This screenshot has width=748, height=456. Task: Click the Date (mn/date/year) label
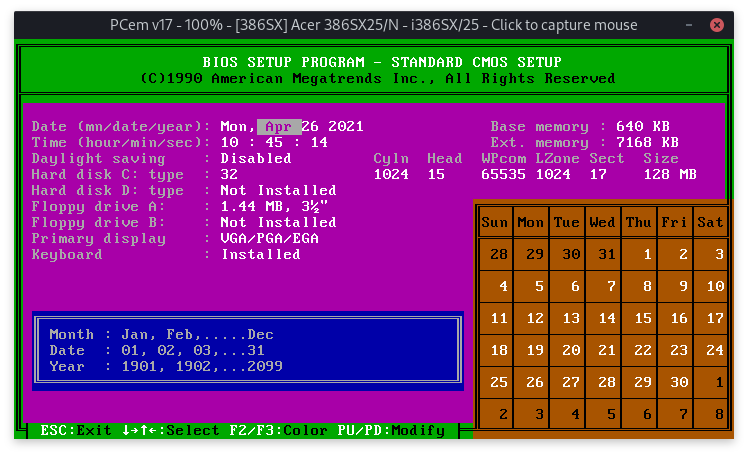pos(121,126)
